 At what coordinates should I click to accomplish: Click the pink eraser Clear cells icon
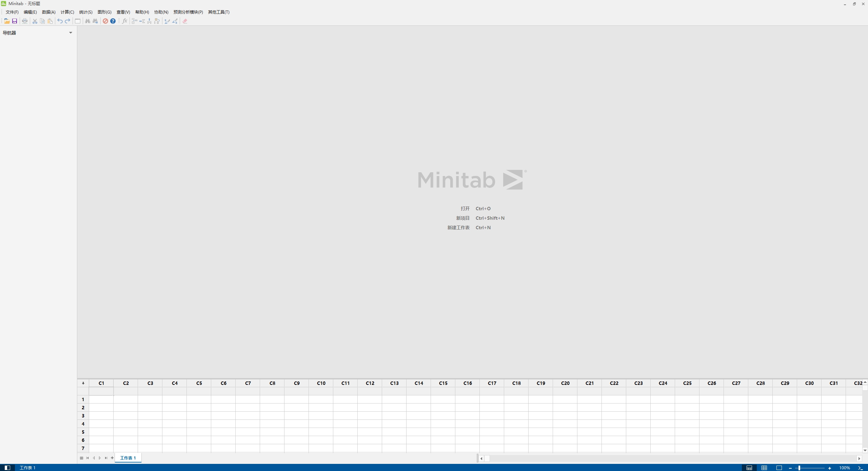pos(185,21)
